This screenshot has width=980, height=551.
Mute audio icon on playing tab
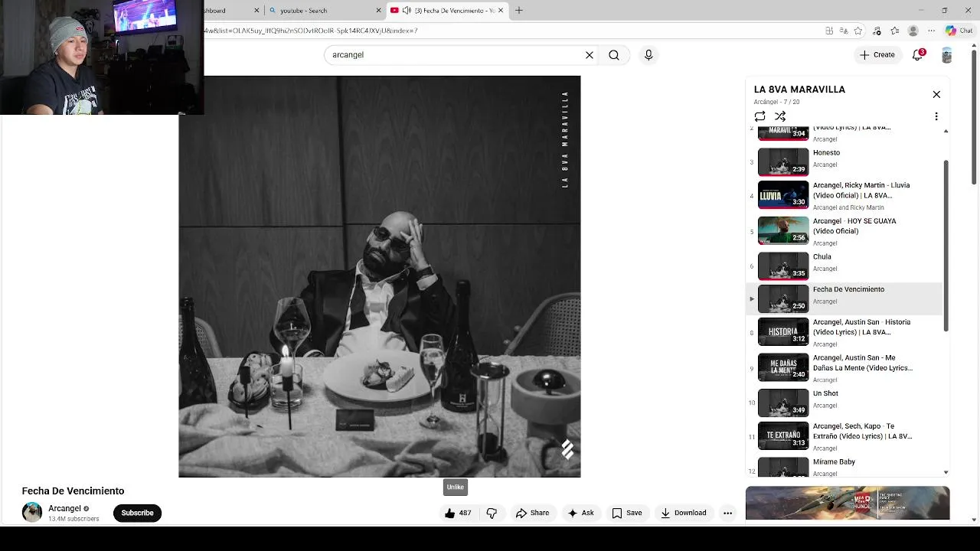[407, 10]
